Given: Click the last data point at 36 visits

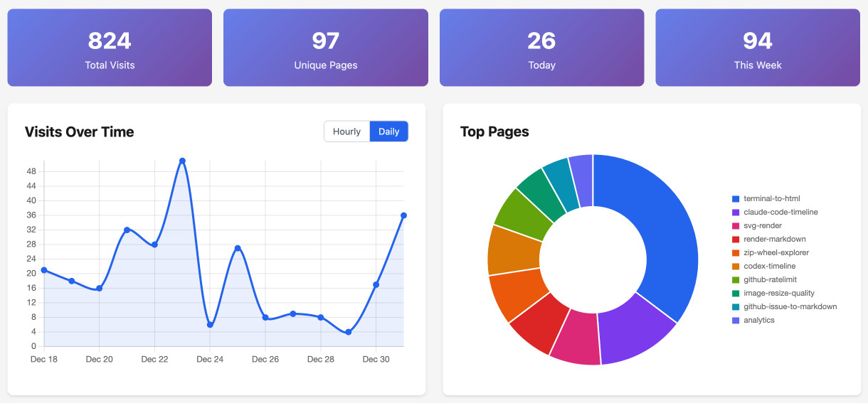Looking at the screenshot, I should click(403, 215).
